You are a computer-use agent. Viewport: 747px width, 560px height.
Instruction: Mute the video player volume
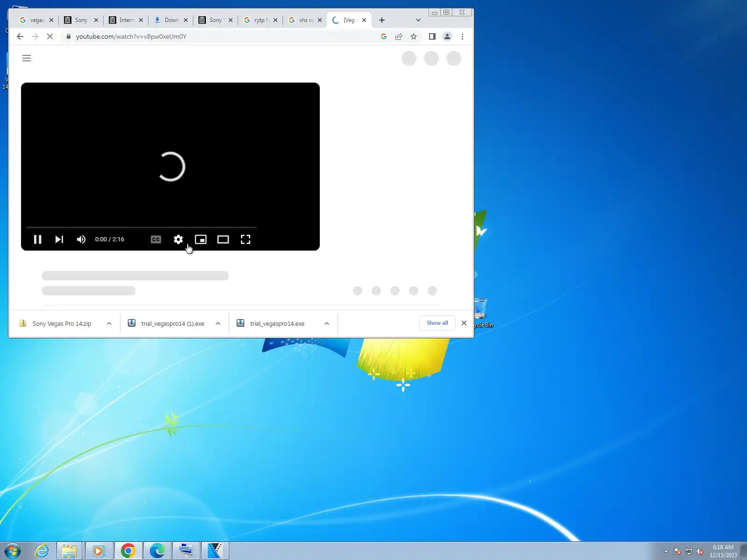tap(81, 239)
